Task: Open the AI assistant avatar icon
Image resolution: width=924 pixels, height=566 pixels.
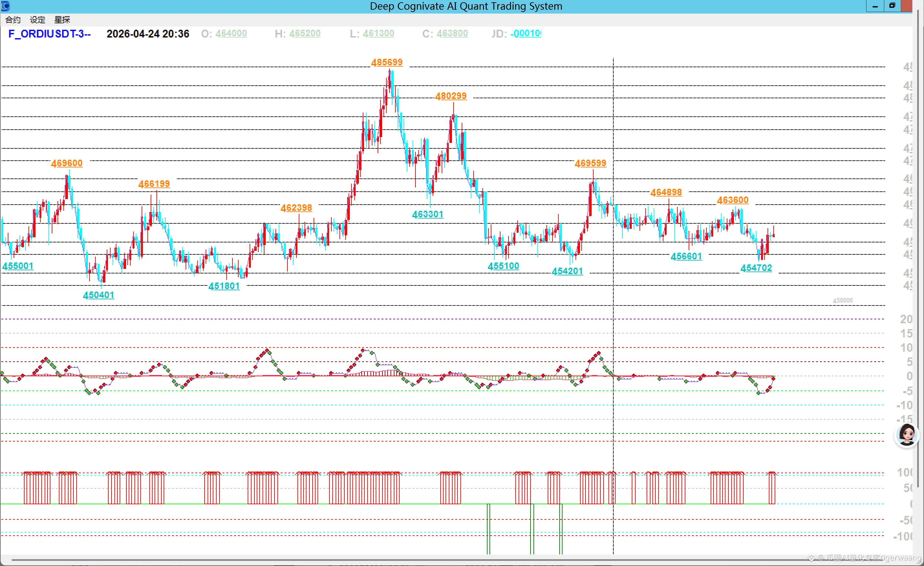Action: point(907,435)
